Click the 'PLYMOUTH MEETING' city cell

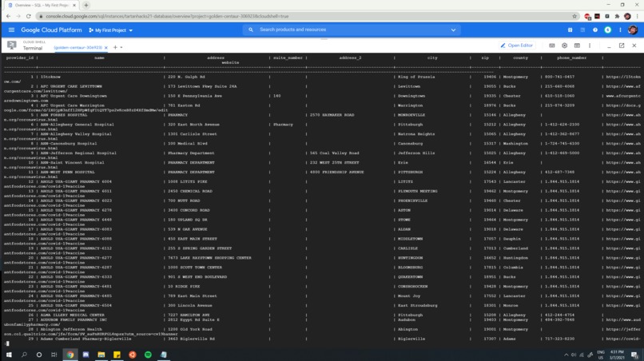click(x=417, y=192)
